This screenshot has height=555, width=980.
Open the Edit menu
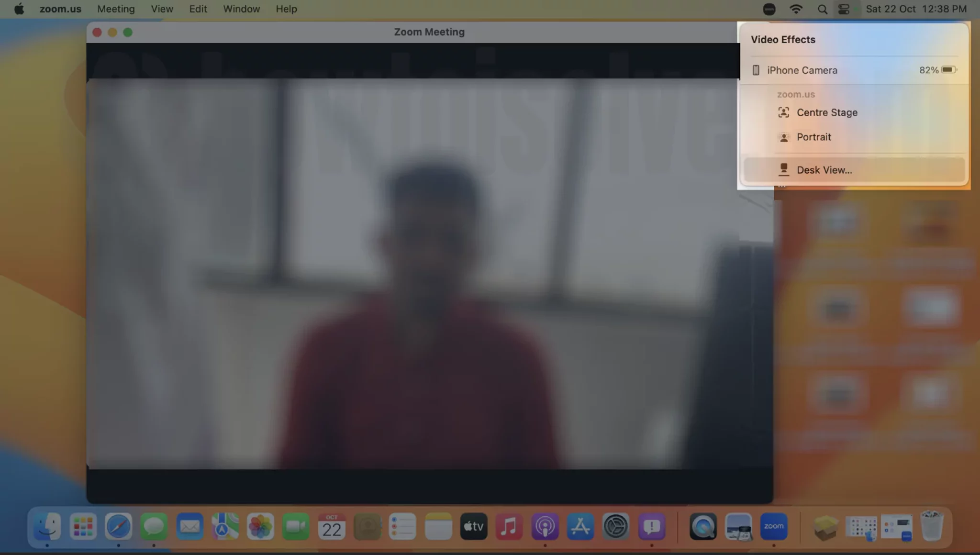pos(198,9)
